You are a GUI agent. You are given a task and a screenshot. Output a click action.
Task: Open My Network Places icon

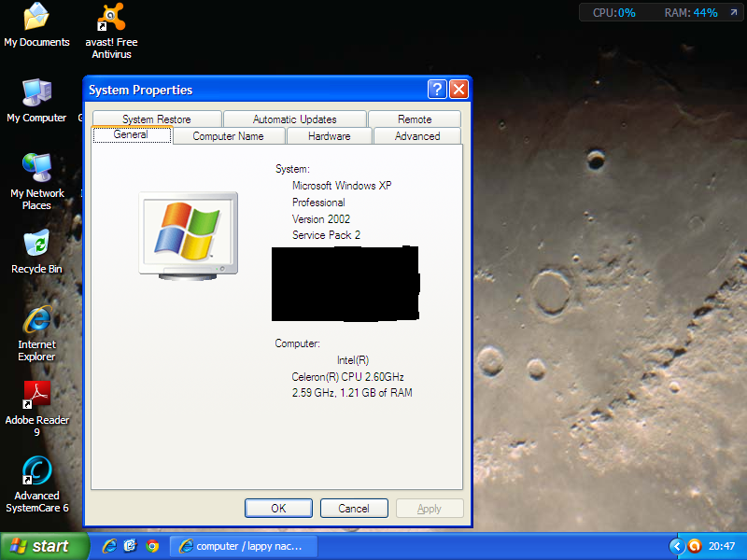36,181
